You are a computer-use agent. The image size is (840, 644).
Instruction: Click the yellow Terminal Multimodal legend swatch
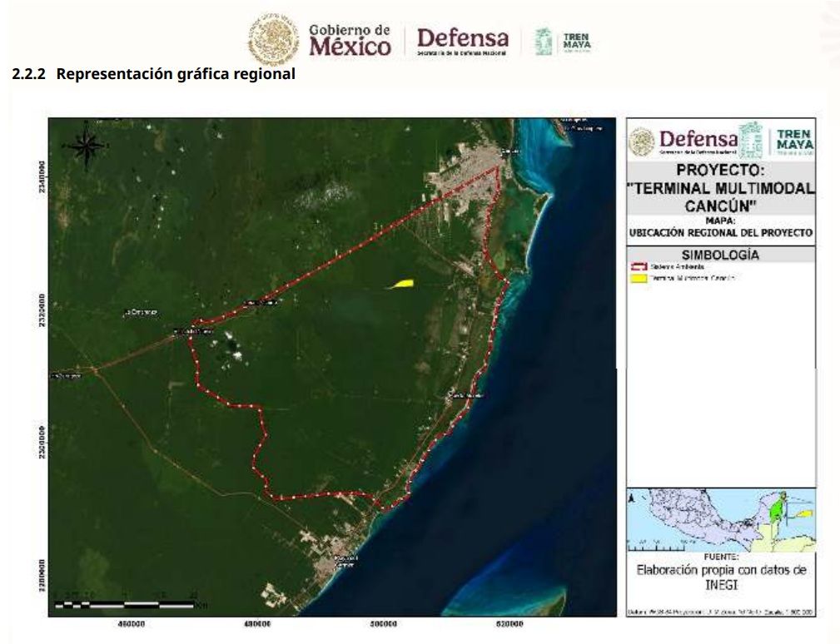point(639,279)
